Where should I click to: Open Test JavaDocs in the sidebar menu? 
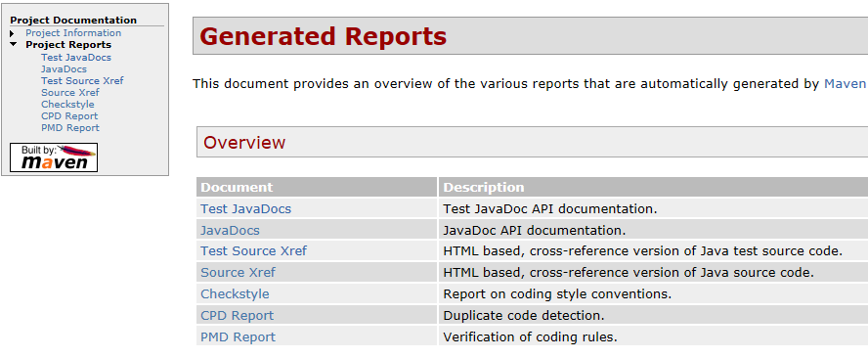point(76,58)
